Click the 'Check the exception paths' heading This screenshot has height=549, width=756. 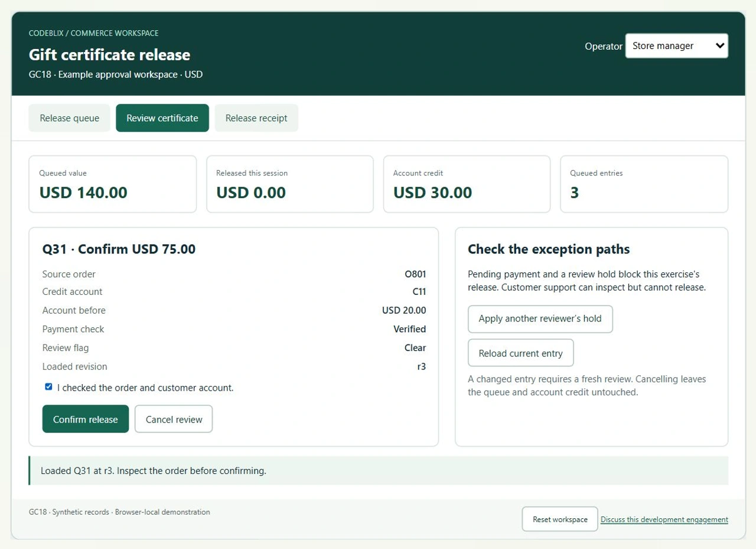[549, 249]
